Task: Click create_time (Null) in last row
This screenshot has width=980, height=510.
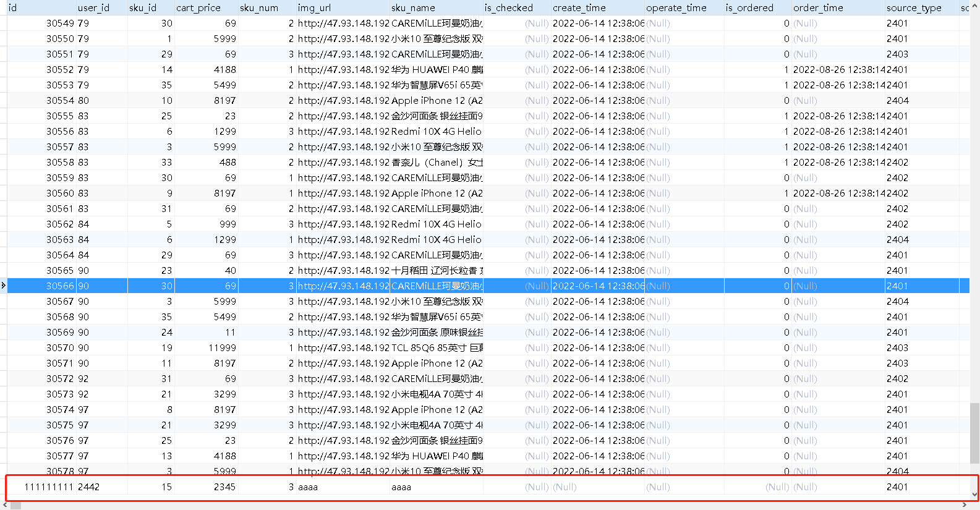Action: (x=598, y=487)
